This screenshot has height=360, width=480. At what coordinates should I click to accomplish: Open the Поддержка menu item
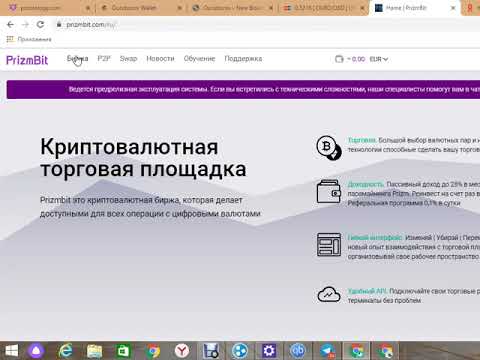[243, 59]
